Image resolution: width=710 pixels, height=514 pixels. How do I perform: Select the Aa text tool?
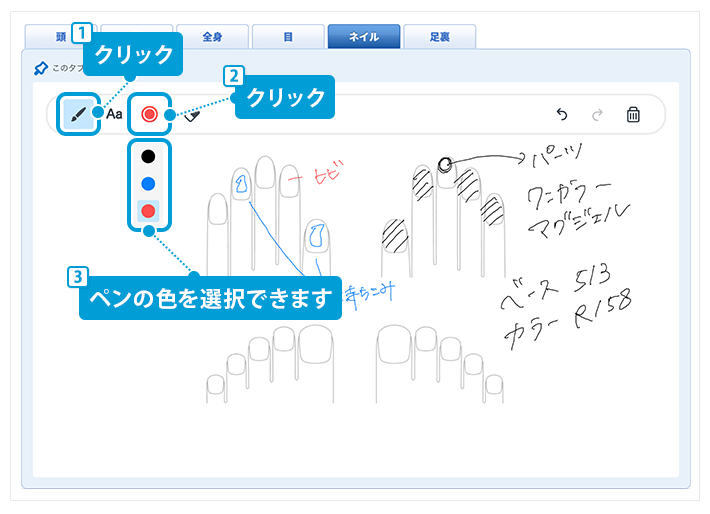coord(114,114)
